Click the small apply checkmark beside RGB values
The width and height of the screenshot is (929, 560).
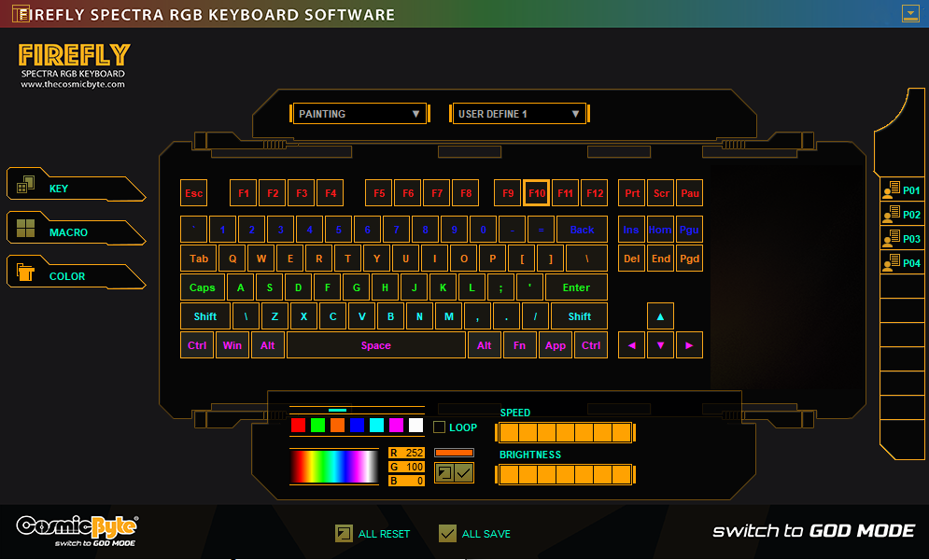click(x=464, y=473)
